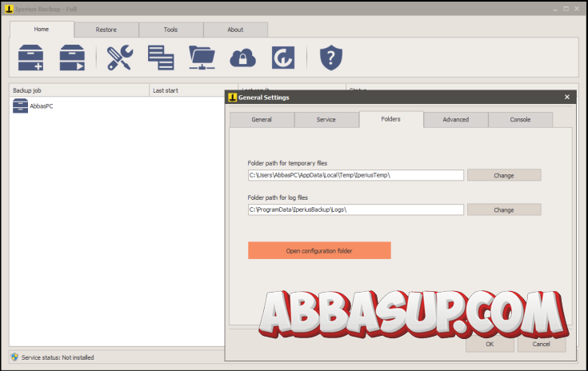This screenshot has height=371, width=588.
Task: Click 'Folder path for temporary files' label
Action: pos(287,163)
